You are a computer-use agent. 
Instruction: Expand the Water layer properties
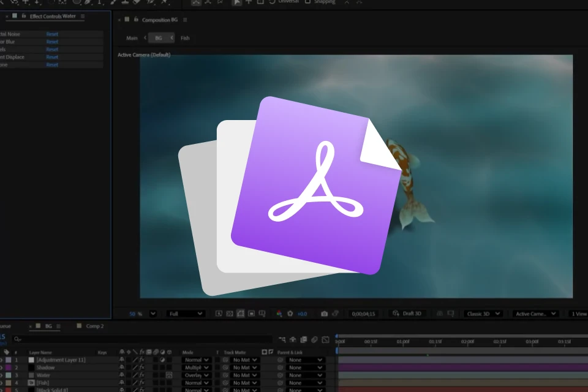click(x=1, y=375)
